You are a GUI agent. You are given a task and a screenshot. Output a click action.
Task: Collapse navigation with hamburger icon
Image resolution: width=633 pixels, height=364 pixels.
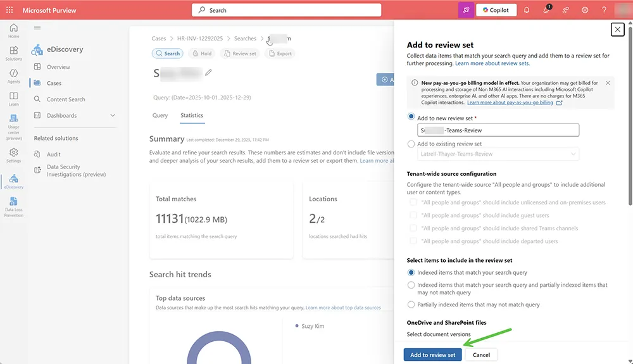tap(37, 27)
